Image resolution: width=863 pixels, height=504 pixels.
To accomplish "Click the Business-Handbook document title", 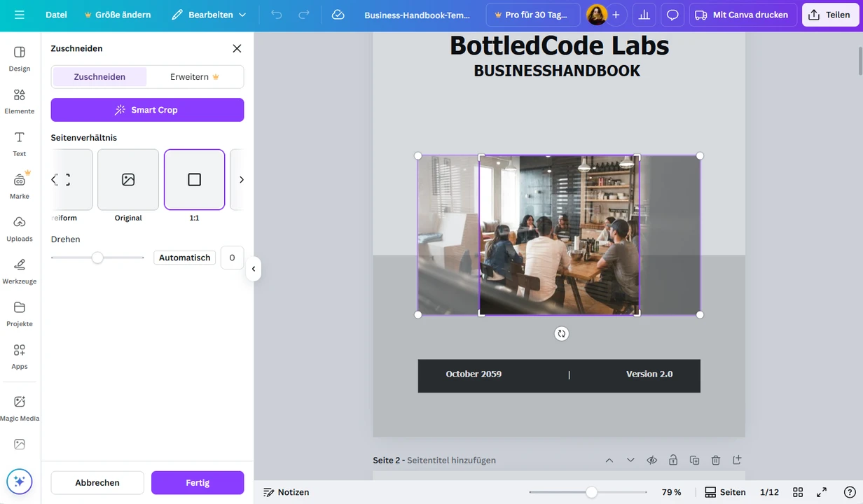I will tap(417, 15).
